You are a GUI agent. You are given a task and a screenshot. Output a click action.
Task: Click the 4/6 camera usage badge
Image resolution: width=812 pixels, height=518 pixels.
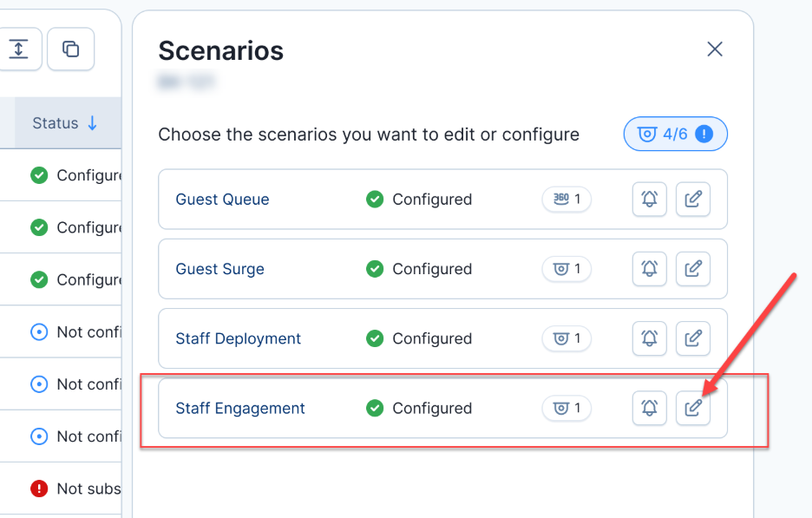[x=675, y=134]
